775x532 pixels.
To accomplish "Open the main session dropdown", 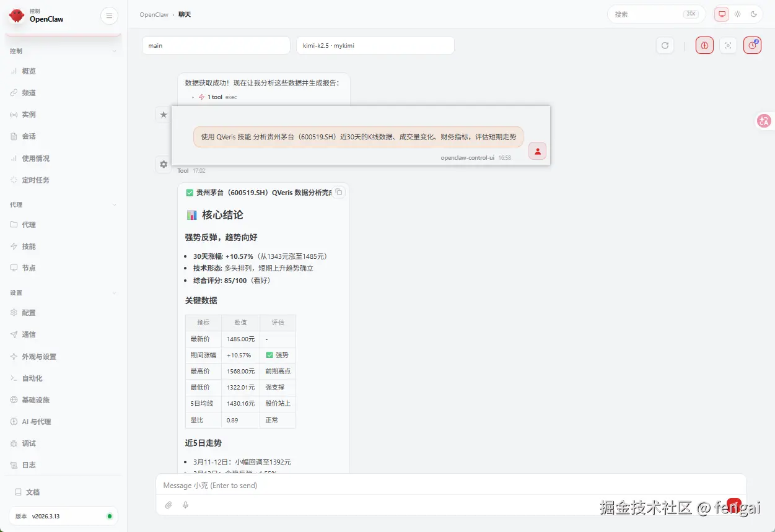I will point(216,45).
